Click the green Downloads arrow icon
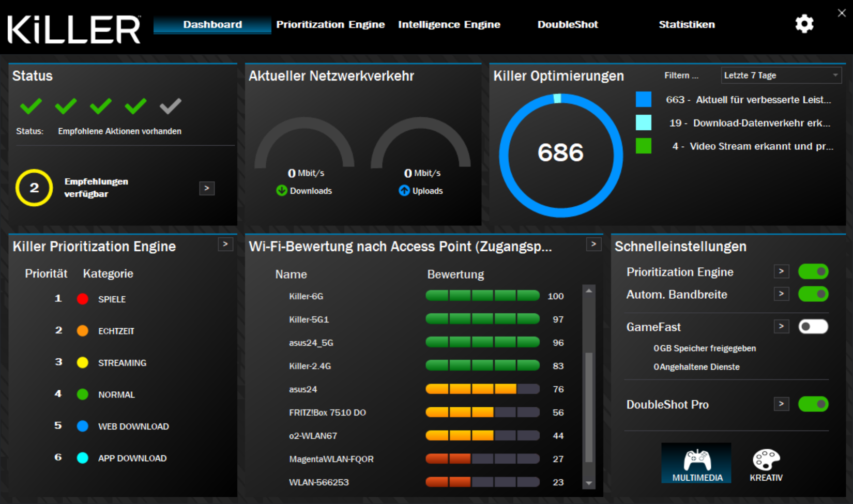Viewport: 853px width, 504px height. click(x=282, y=191)
